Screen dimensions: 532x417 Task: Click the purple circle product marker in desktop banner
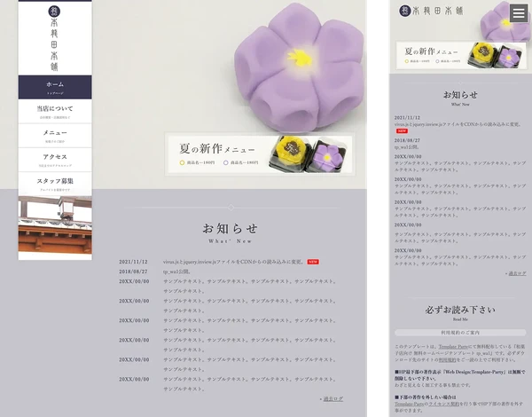pyautogui.click(x=225, y=162)
